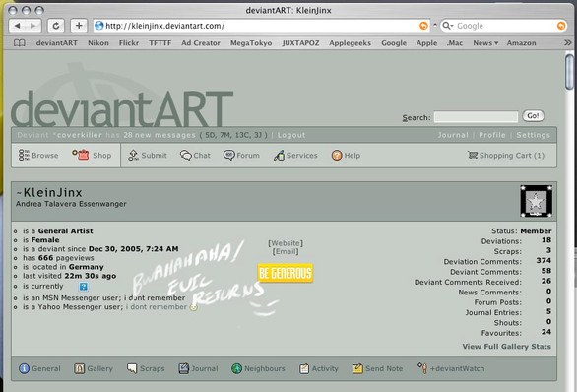Open the Google search engine dropdown

coord(448,26)
